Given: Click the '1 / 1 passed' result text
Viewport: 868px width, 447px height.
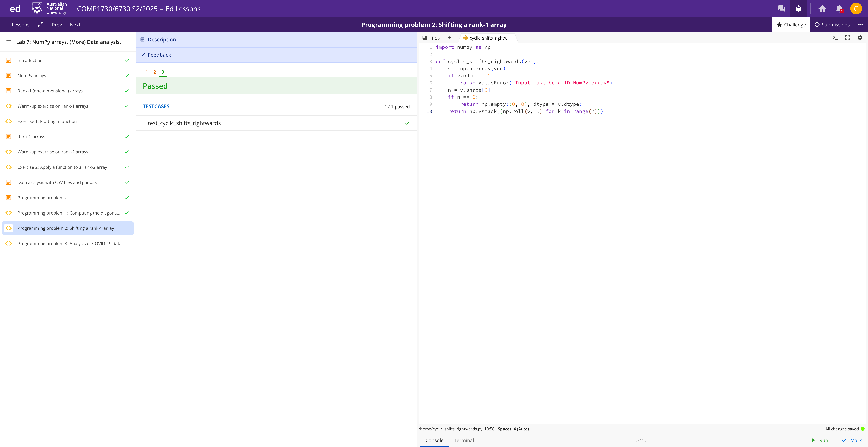Looking at the screenshot, I should click(x=397, y=106).
